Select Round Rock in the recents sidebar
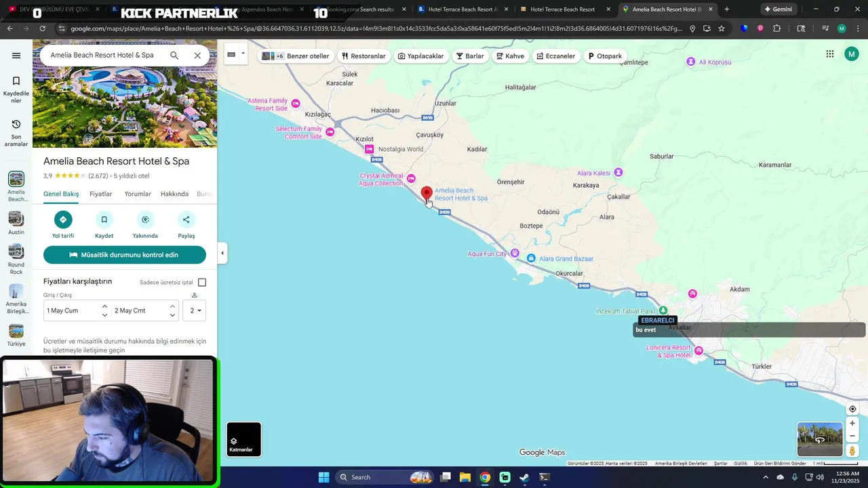The image size is (868, 488). (x=16, y=260)
